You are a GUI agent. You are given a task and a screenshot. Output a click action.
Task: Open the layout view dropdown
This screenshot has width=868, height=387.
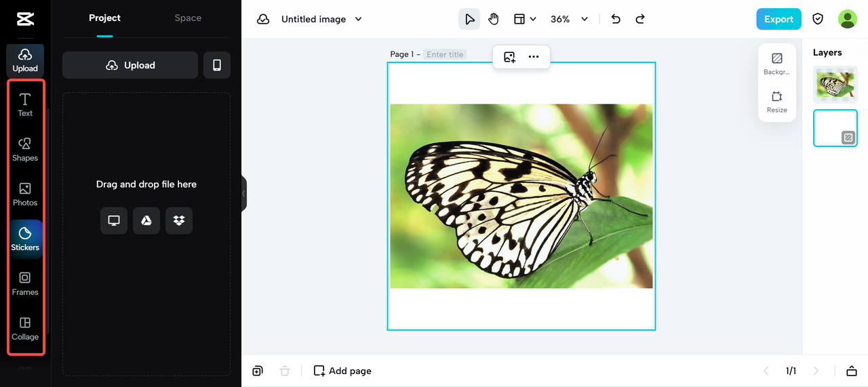pyautogui.click(x=524, y=19)
